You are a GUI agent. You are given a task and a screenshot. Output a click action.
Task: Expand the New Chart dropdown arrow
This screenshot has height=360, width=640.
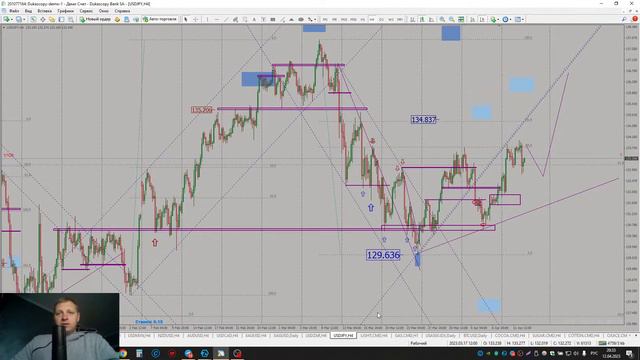(12, 19)
